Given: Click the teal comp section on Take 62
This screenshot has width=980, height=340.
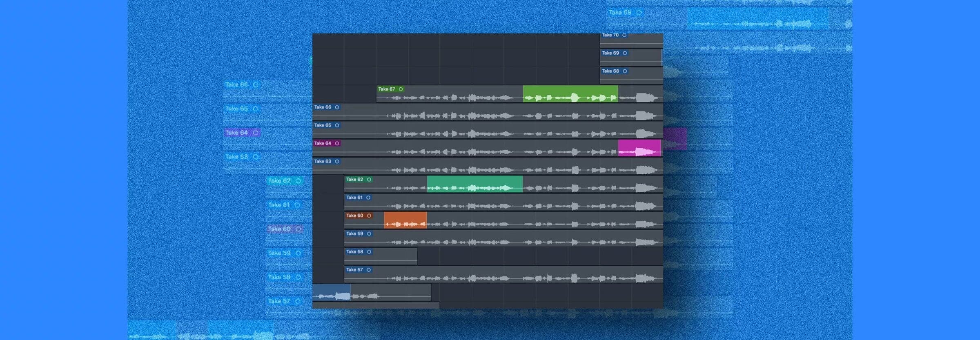Looking at the screenshot, I should tap(475, 184).
